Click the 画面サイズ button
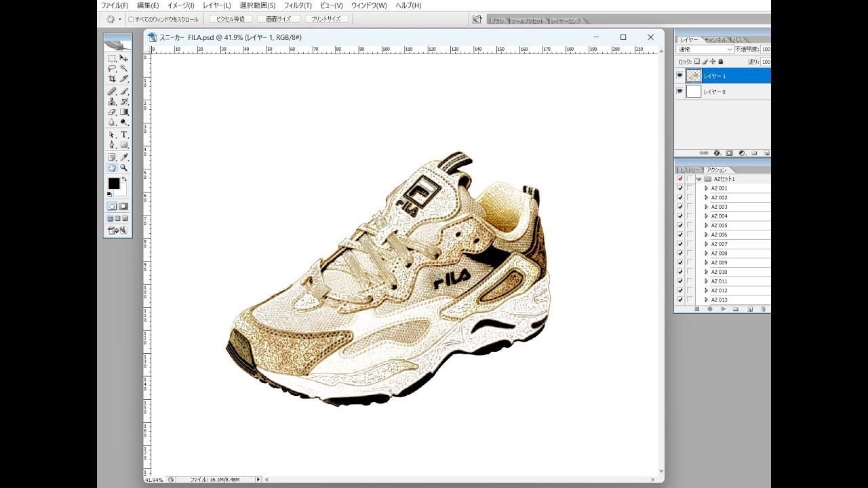 click(x=279, y=20)
